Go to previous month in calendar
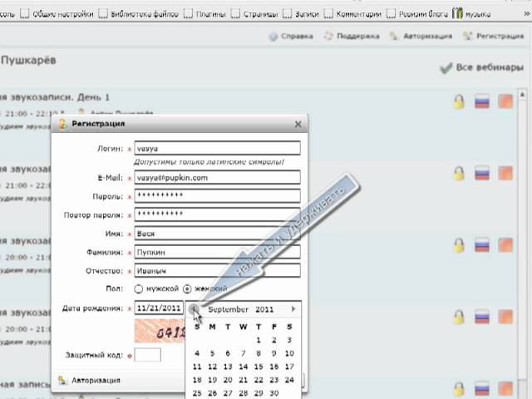This screenshot has height=399, width=532. click(194, 309)
